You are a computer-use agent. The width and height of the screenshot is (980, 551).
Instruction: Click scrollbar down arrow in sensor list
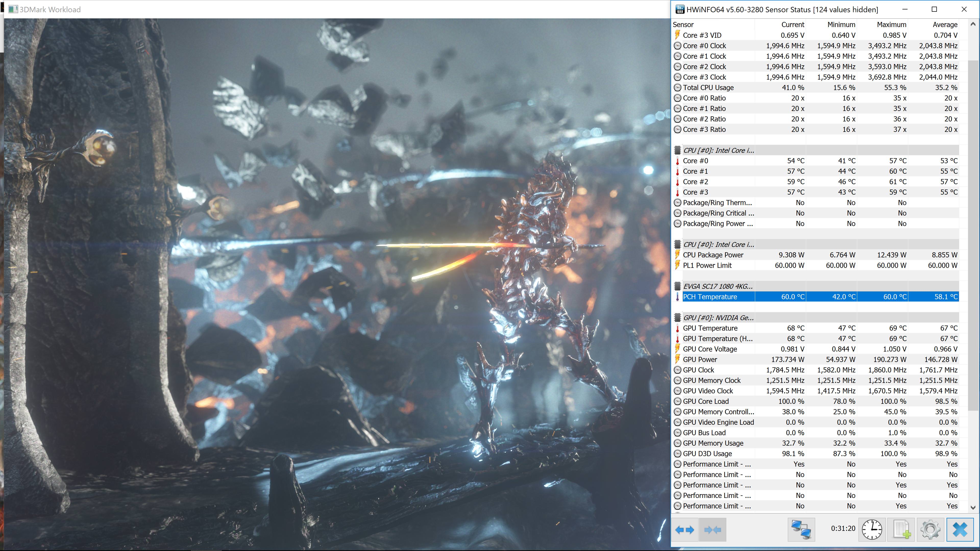click(973, 507)
